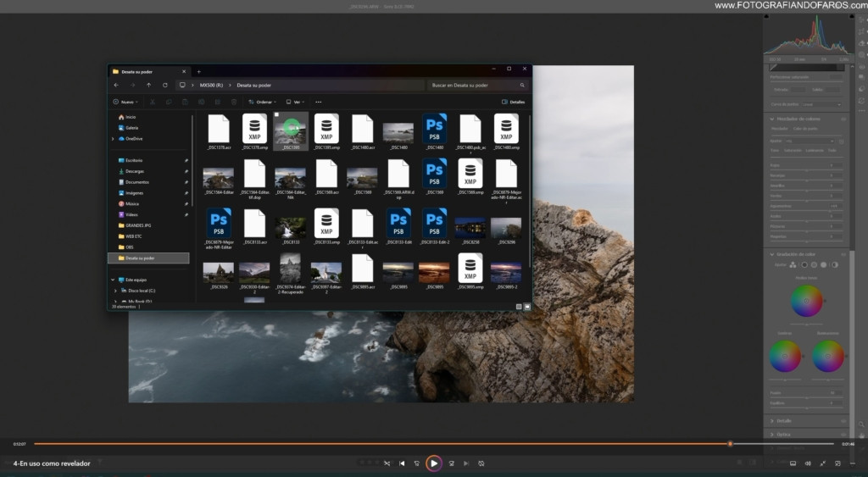Open the player volume control
The image size is (868, 477).
point(808,463)
